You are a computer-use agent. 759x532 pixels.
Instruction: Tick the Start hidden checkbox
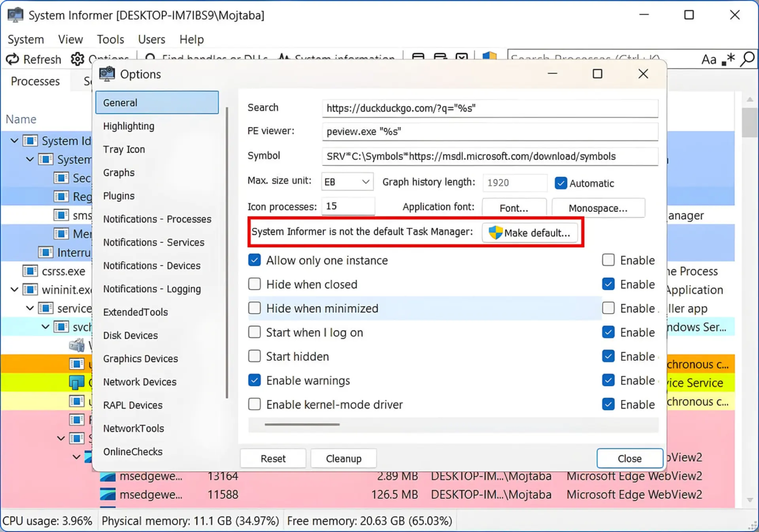(255, 356)
